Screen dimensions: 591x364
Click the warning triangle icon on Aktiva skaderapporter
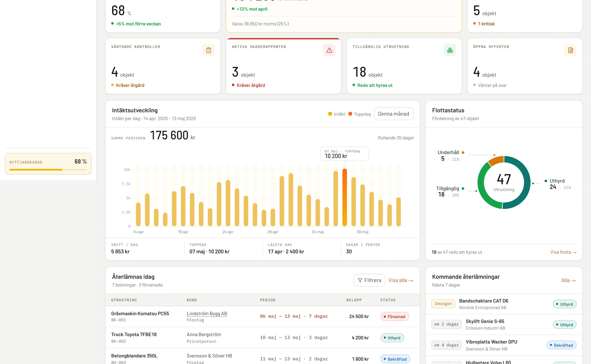tap(329, 50)
